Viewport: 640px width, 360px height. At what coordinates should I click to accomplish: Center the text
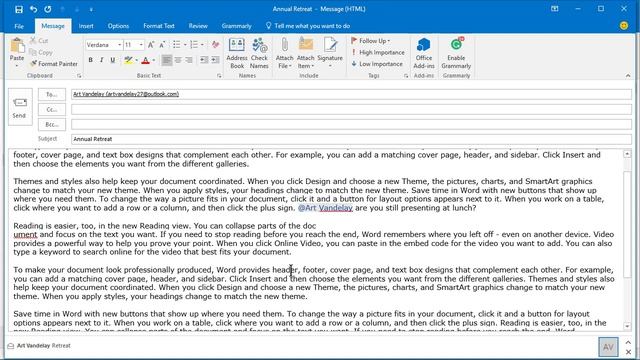178,60
